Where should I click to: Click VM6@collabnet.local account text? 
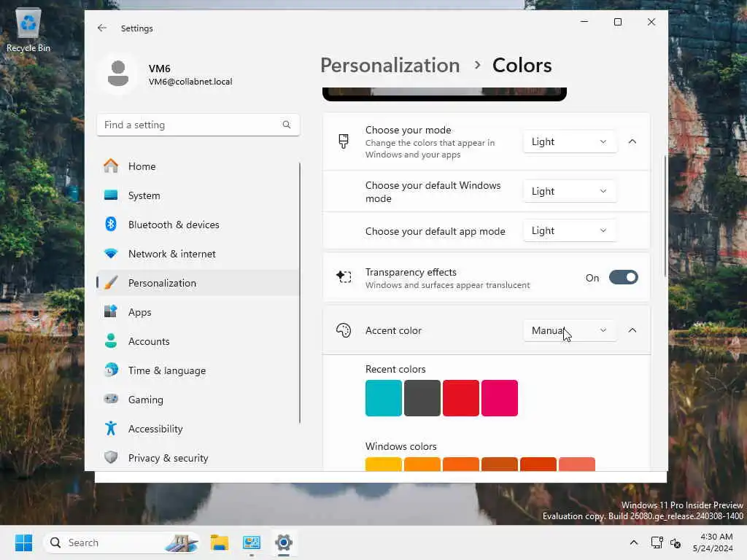click(x=190, y=82)
